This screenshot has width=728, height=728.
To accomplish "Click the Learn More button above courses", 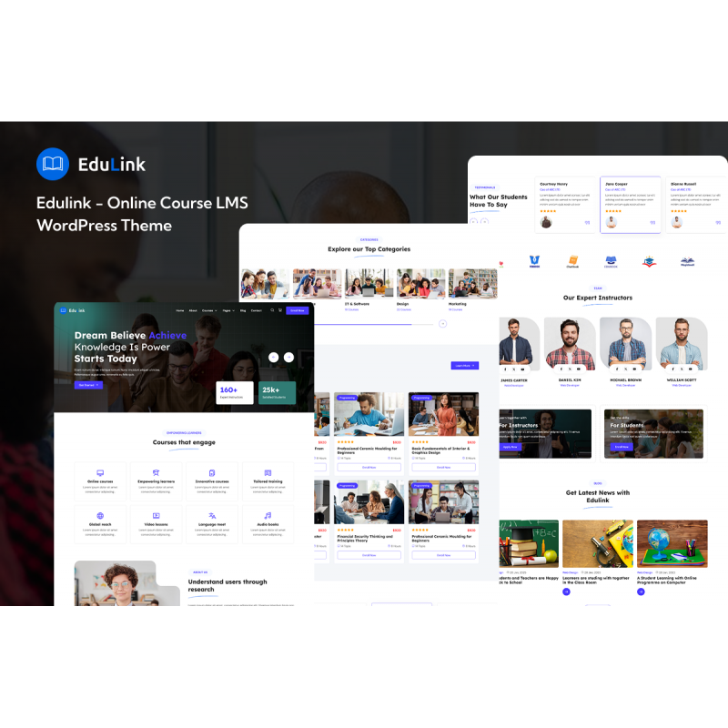I will coord(464,366).
